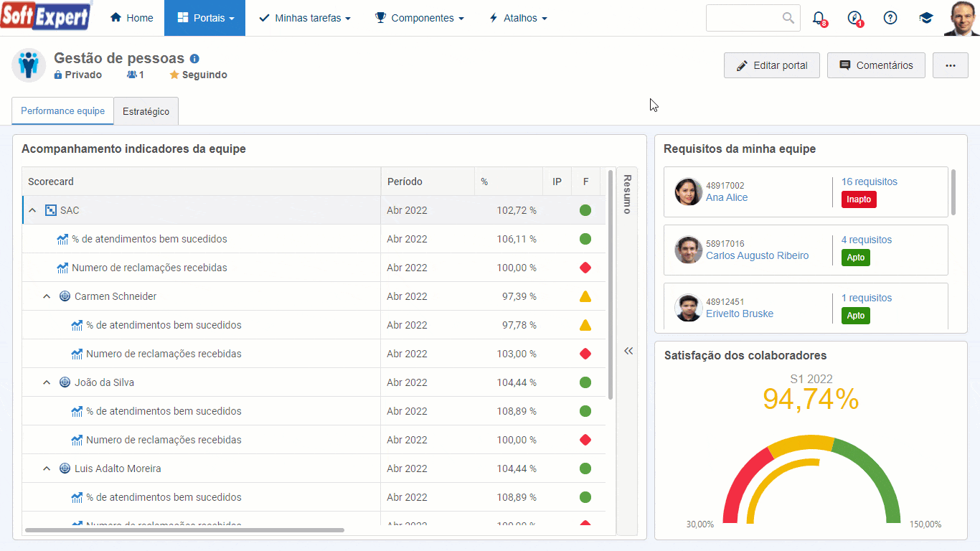The image size is (980, 551).
Task: Expand the Resumo side panel arrows
Action: 628,351
